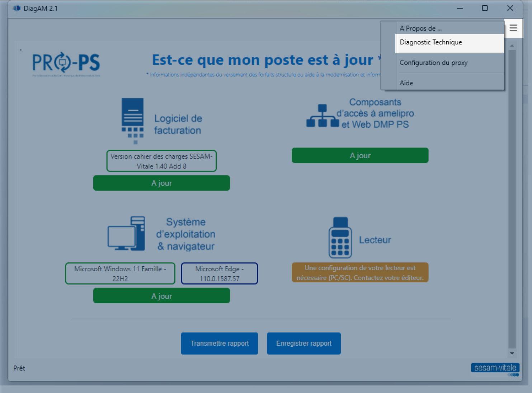Choose Aide in the dropdown menu

pyautogui.click(x=406, y=83)
